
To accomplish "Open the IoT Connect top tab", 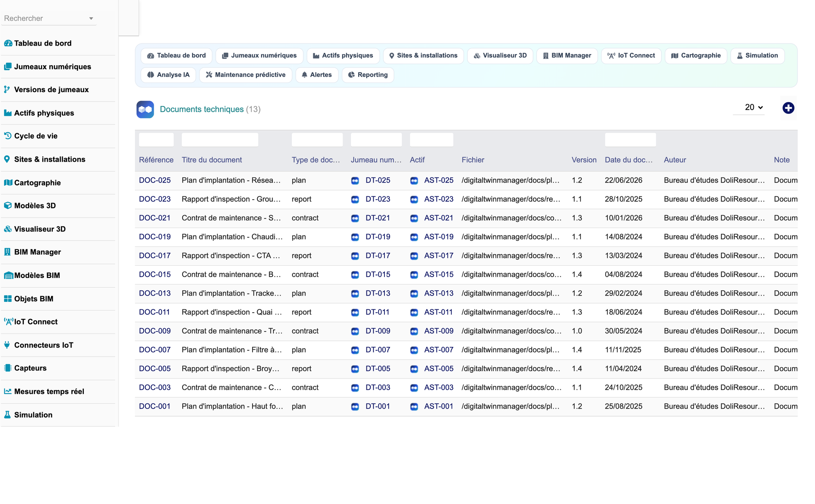I will pyautogui.click(x=631, y=56).
